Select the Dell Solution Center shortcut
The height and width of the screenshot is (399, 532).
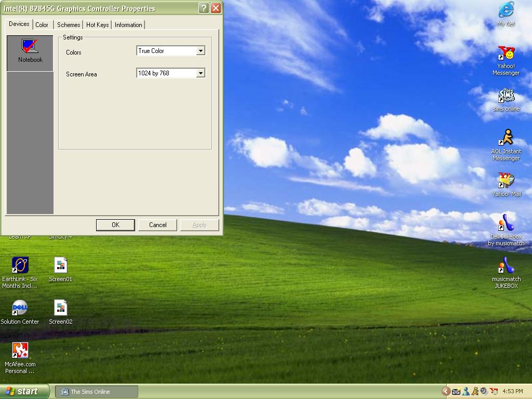pyautogui.click(x=20, y=312)
